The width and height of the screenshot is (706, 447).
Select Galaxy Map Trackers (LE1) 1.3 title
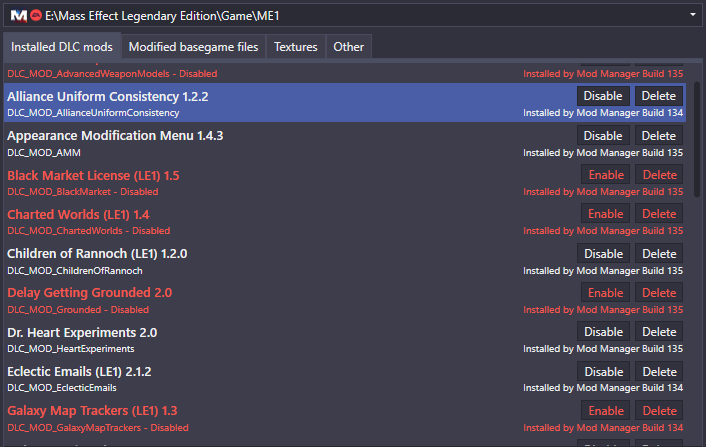[92, 411]
